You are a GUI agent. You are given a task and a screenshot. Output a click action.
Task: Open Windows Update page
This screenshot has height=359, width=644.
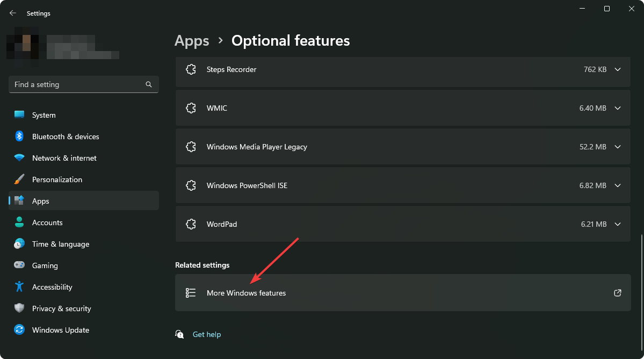(84, 330)
